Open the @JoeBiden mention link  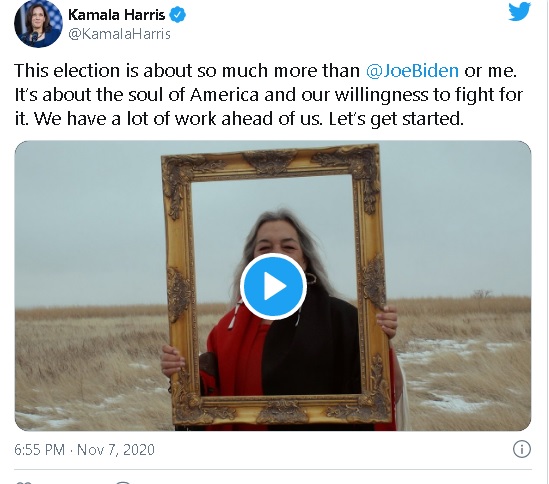click(x=412, y=71)
